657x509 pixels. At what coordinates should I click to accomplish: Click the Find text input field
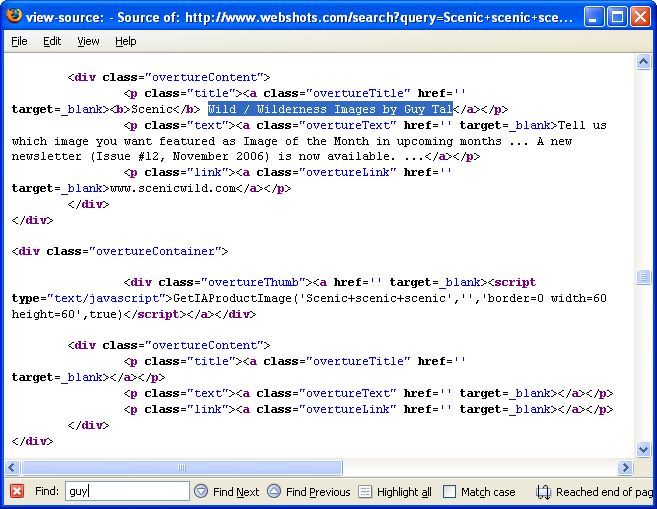click(127, 491)
